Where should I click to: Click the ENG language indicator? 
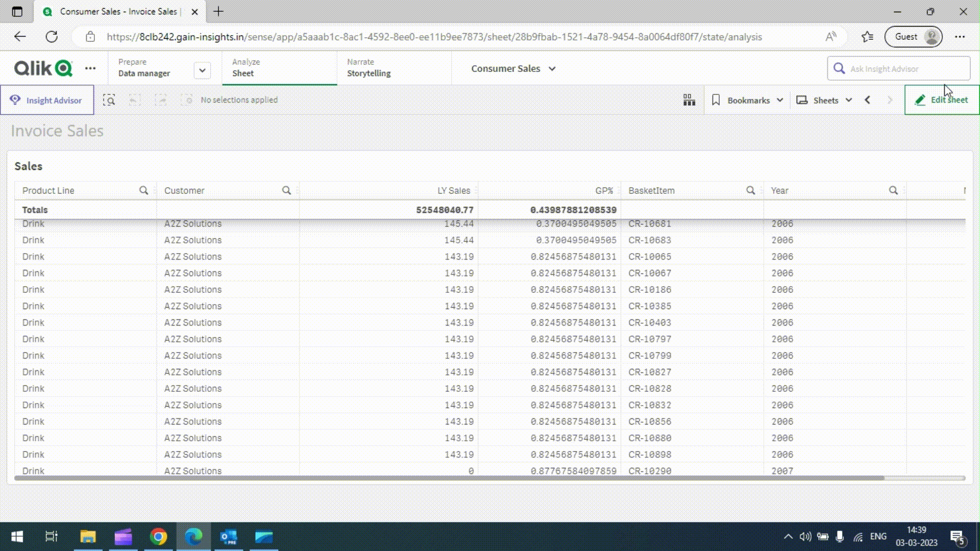point(878,537)
